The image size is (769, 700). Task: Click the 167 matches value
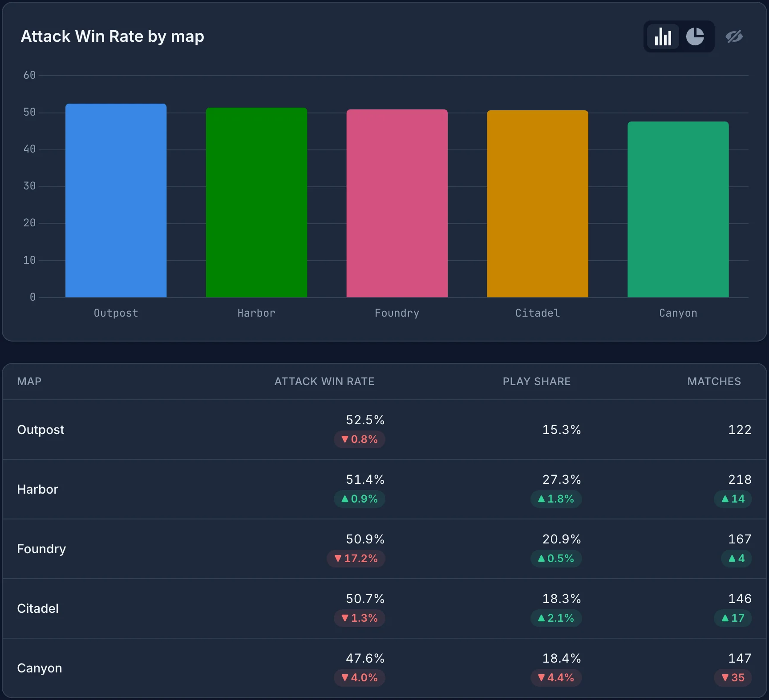740,539
